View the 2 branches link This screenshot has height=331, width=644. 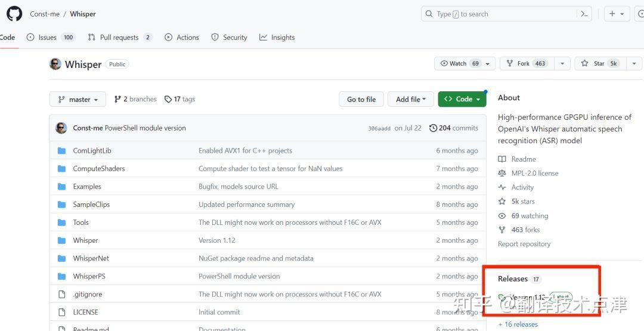pyautogui.click(x=135, y=99)
